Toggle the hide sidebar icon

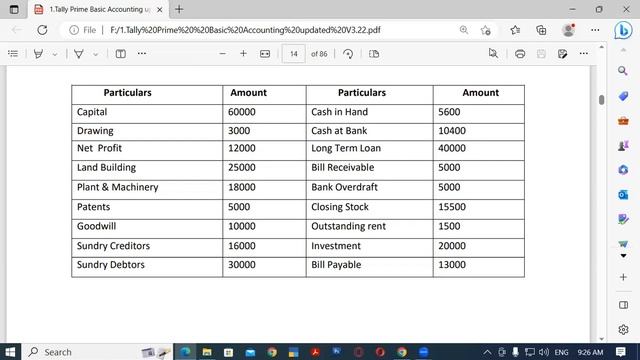(623, 305)
